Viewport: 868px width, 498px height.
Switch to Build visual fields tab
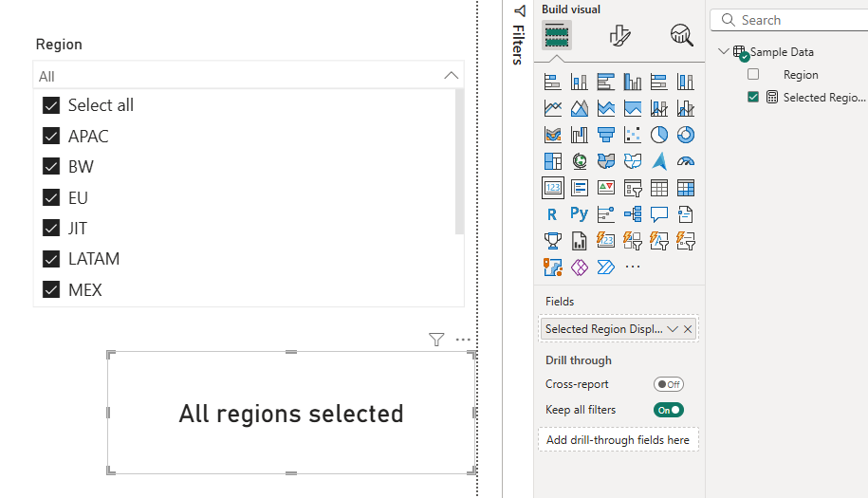point(556,35)
